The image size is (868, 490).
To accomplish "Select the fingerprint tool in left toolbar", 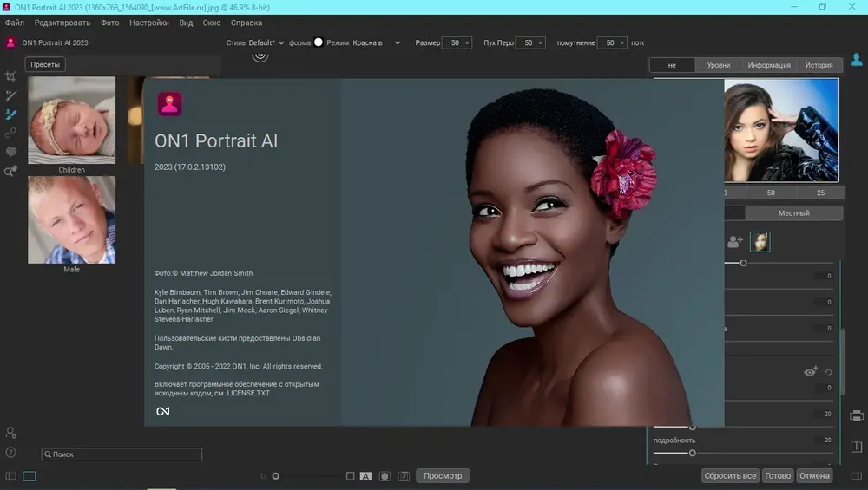I will click(x=11, y=151).
